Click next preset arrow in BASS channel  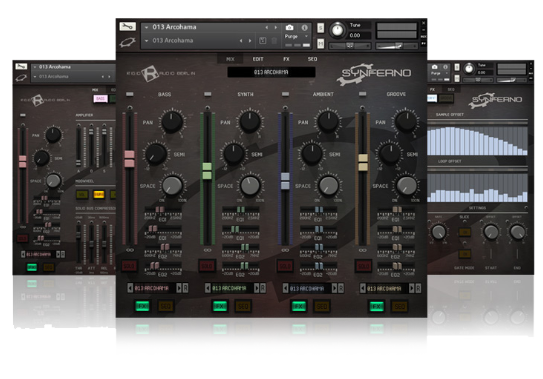tap(179, 288)
